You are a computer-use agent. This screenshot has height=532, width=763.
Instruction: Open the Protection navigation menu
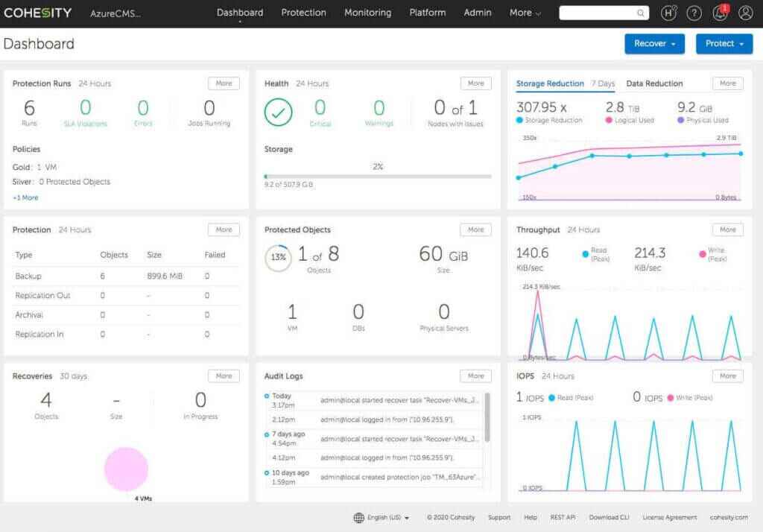tap(303, 13)
